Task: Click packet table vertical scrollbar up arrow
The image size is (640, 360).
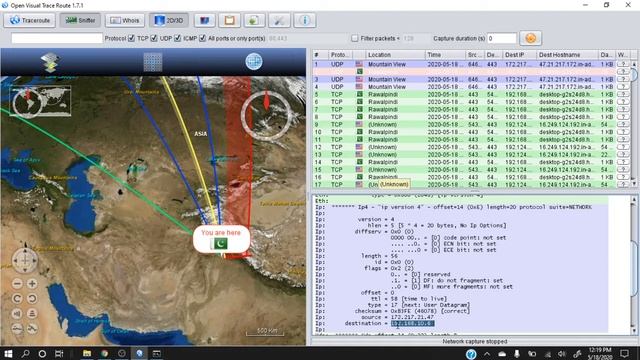Action: tap(634, 64)
